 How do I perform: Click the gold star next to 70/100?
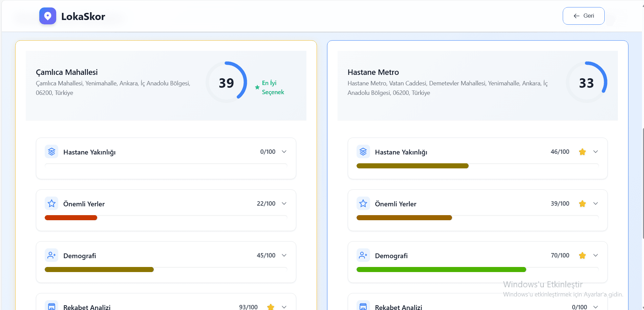582,255
